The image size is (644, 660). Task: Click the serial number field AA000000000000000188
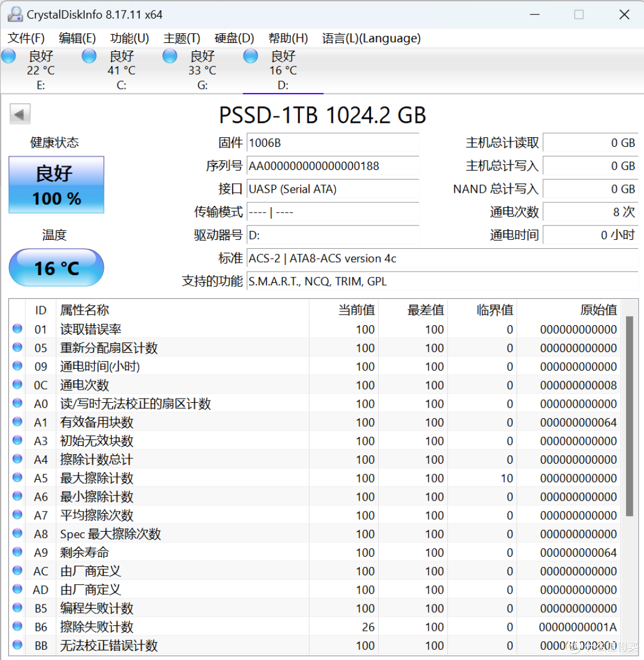coord(333,166)
